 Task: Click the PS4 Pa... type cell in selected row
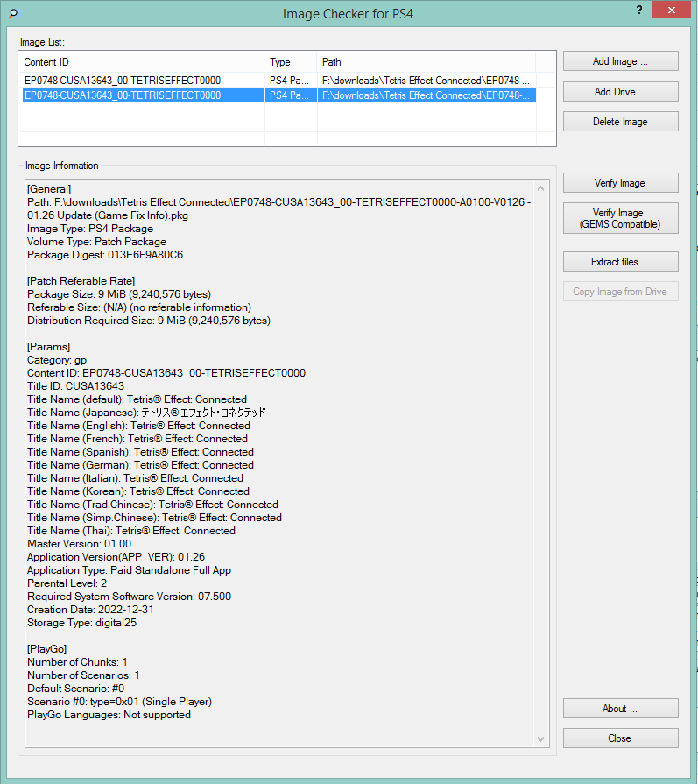(x=291, y=95)
